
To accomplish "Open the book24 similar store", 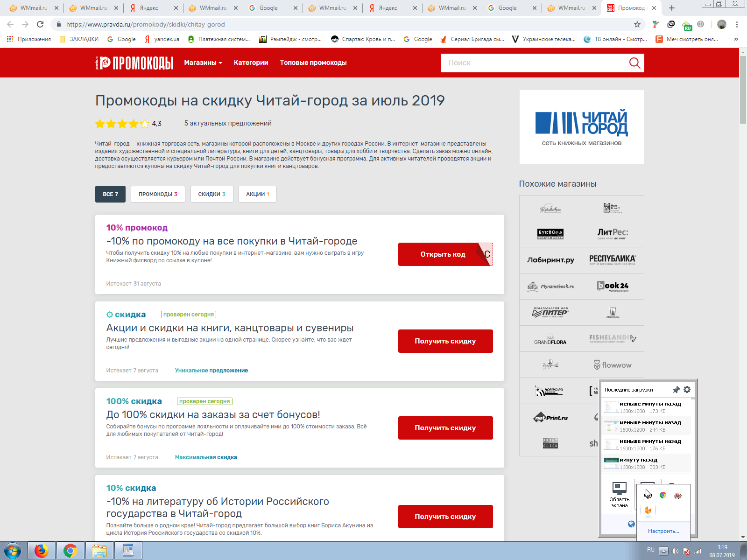I will [x=613, y=286].
